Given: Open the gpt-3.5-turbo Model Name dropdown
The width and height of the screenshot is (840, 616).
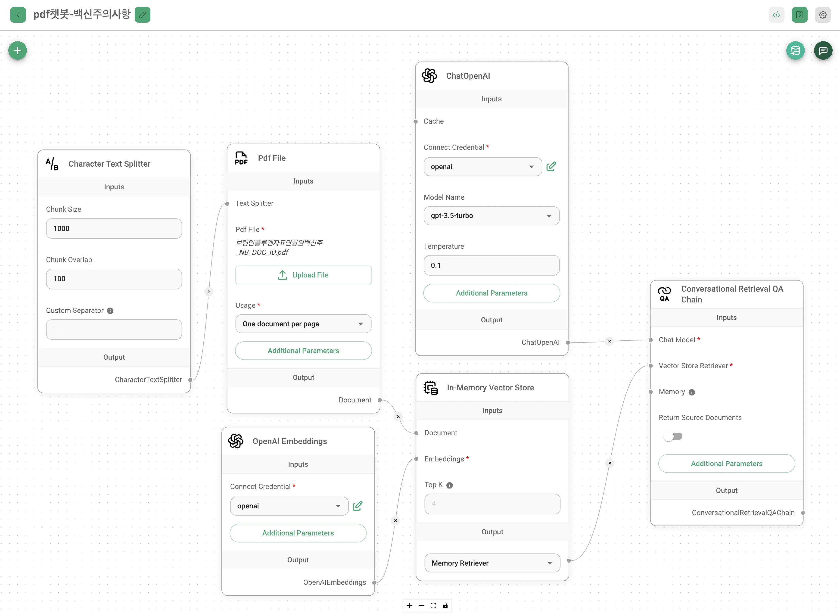Looking at the screenshot, I should [x=492, y=215].
